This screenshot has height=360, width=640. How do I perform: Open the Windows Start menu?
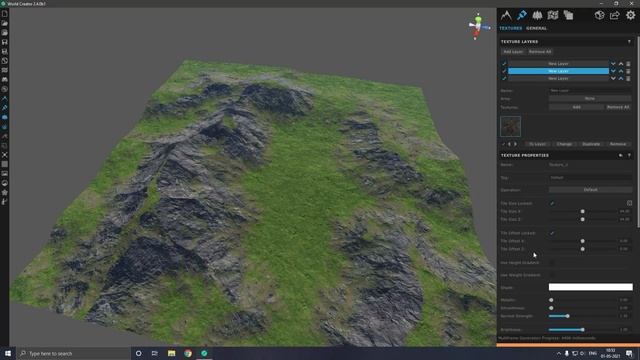pyautogui.click(x=8, y=353)
